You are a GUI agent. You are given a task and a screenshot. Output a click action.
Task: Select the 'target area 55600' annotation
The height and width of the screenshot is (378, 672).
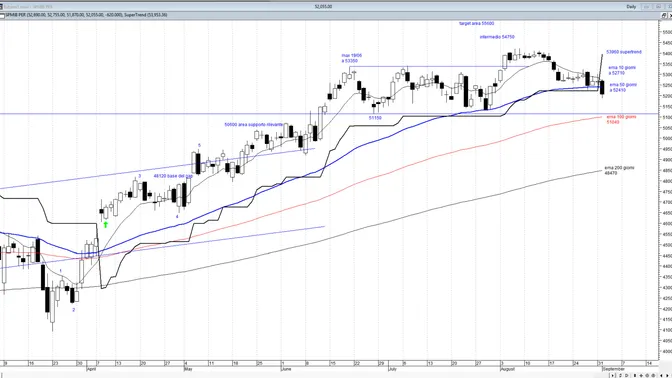(x=477, y=24)
